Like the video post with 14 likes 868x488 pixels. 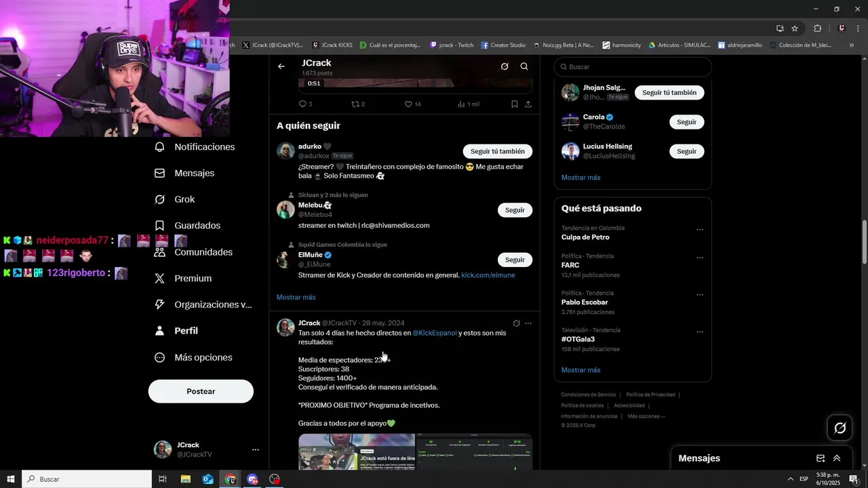412,104
